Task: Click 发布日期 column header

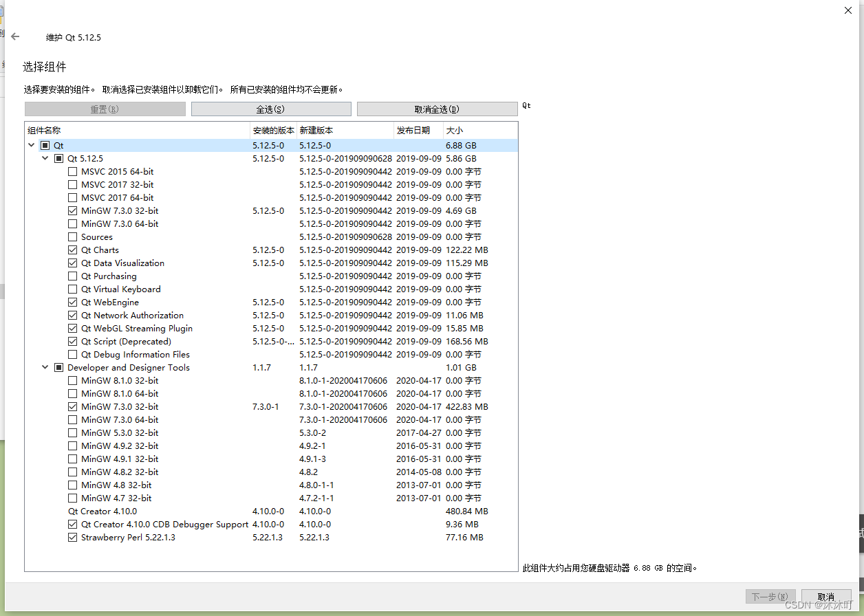Action: pyautogui.click(x=418, y=131)
